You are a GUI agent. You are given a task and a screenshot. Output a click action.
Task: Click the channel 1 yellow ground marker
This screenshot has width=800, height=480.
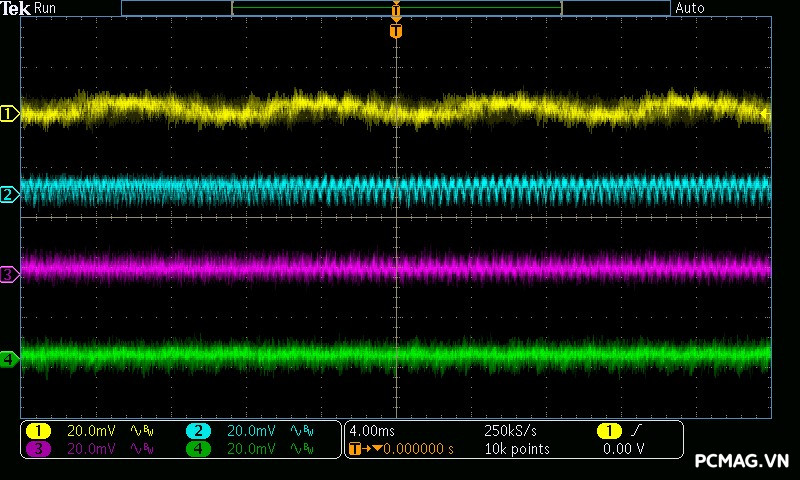10,114
